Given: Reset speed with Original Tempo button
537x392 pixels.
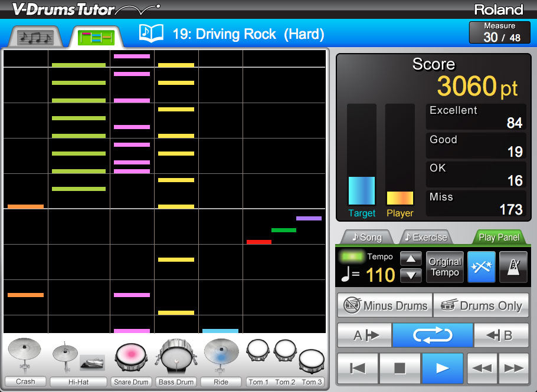Looking at the screenshot, I should (x=444, y=266).
